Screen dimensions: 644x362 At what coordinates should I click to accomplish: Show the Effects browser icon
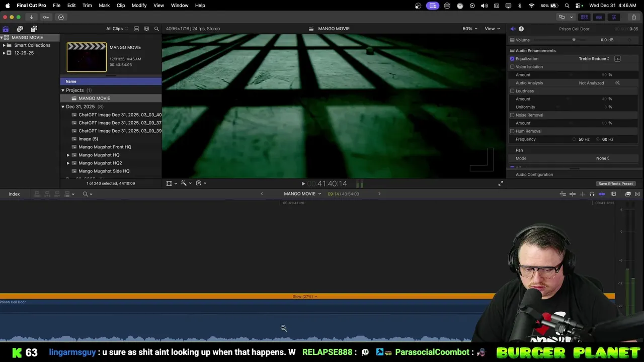628,194
